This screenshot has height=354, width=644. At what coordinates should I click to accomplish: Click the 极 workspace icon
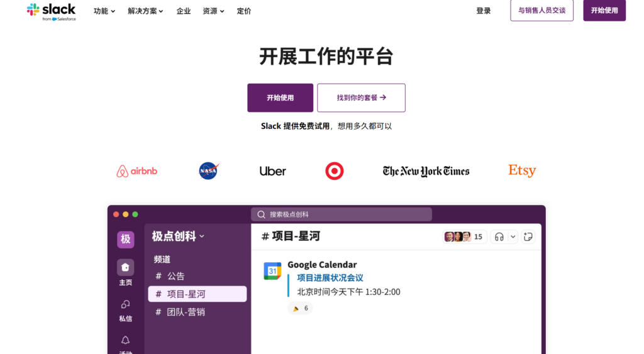(x=126, y=239)
